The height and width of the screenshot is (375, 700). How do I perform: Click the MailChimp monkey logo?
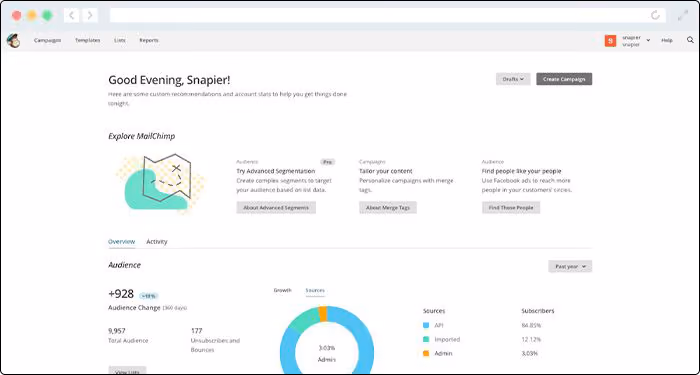13,41
